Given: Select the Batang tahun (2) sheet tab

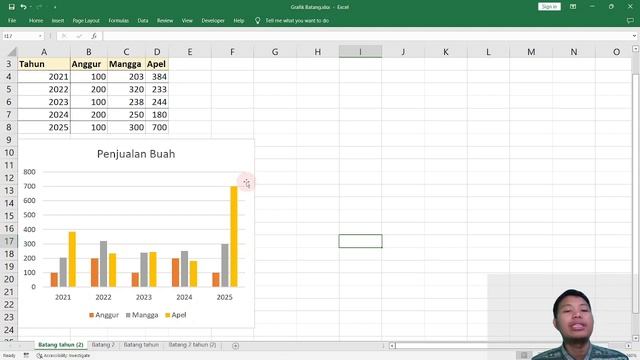Looking at the screenshot, I should pyautogui.click(x=60, y=345).
